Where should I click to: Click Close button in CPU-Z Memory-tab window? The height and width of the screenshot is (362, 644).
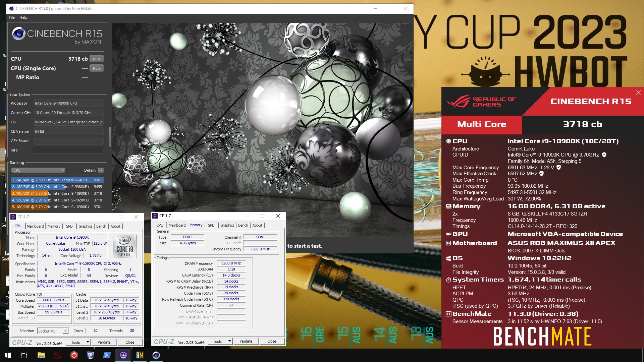[x=272, y=341]
